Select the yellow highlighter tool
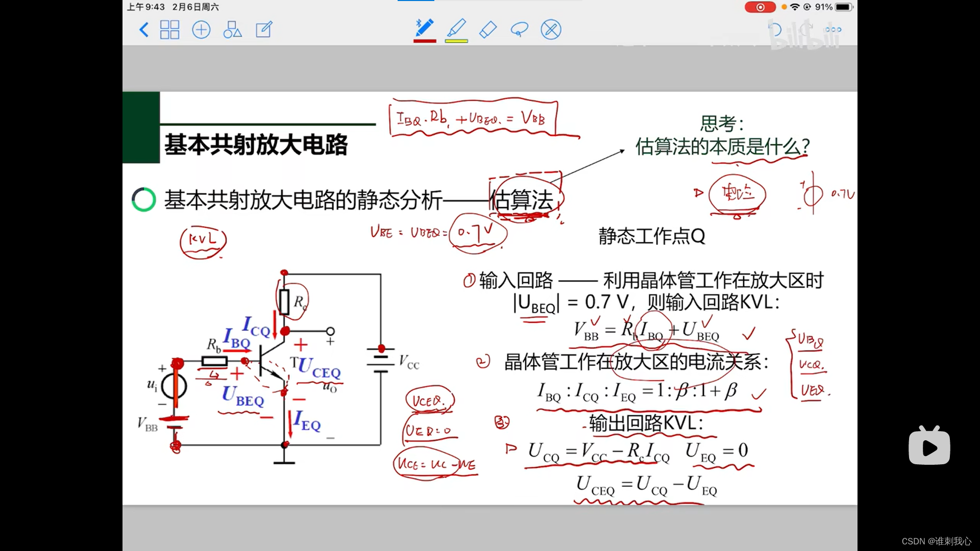The width and height of the screenshot is (980, 551). point(456,27)
